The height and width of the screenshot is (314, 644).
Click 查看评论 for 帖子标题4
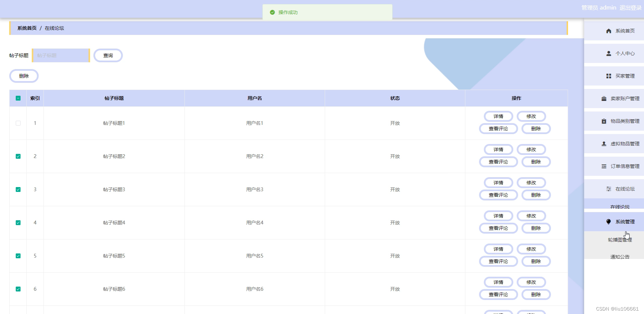498,228
